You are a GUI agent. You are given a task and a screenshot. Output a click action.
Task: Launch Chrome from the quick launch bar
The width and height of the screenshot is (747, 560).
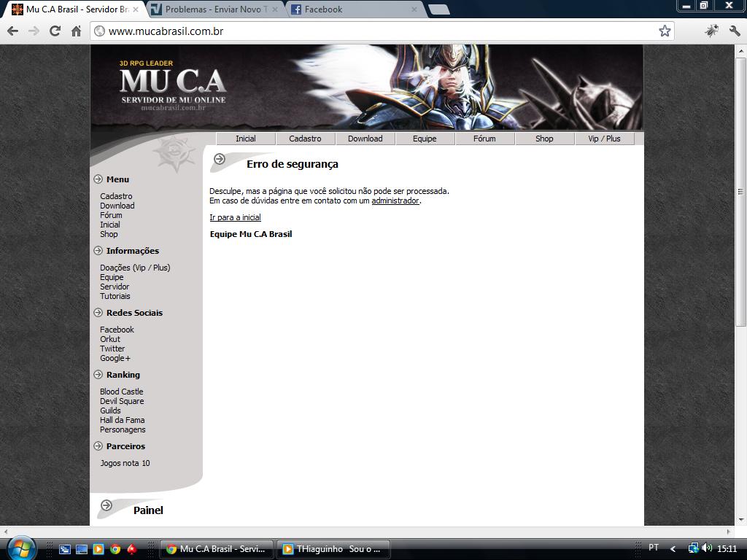(115, 549)
